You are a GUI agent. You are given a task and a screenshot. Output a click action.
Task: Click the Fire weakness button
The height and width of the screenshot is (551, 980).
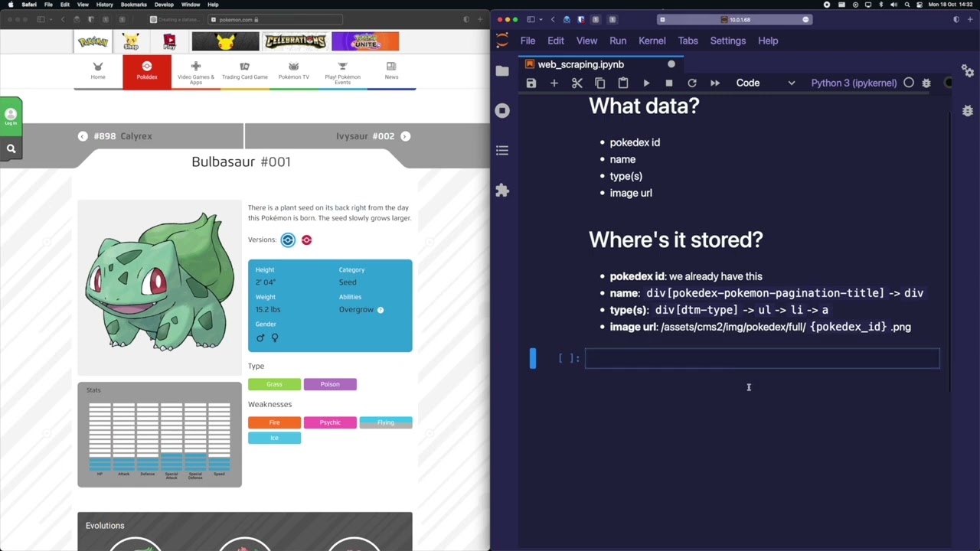click(274, 422)
